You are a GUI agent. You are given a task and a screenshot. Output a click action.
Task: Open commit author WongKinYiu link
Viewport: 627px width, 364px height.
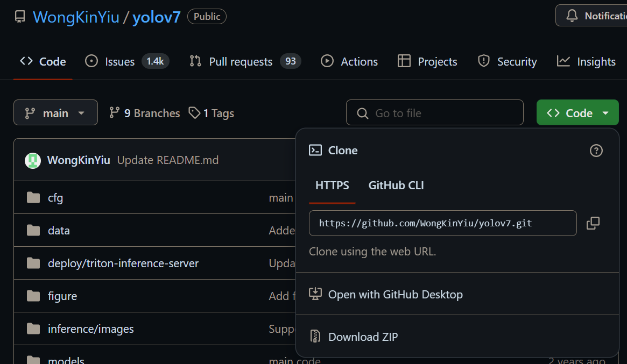coord(79,160)
